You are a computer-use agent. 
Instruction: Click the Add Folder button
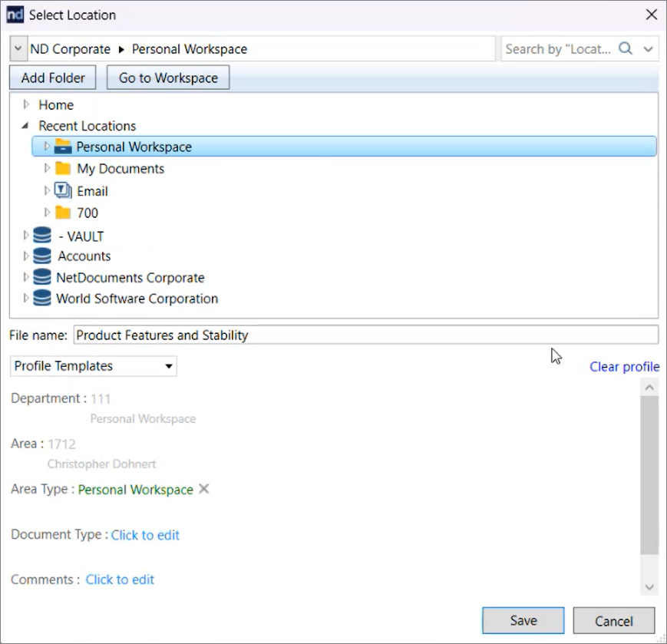tap(52, 77)
